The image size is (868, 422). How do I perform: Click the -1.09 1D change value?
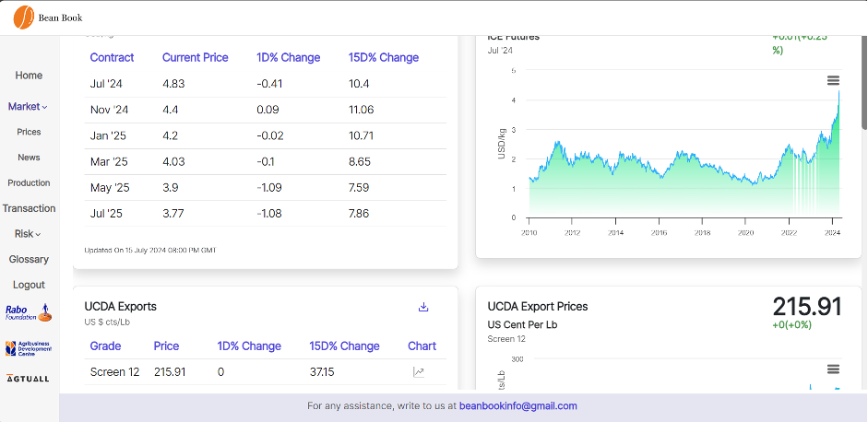tap(269, 187)
